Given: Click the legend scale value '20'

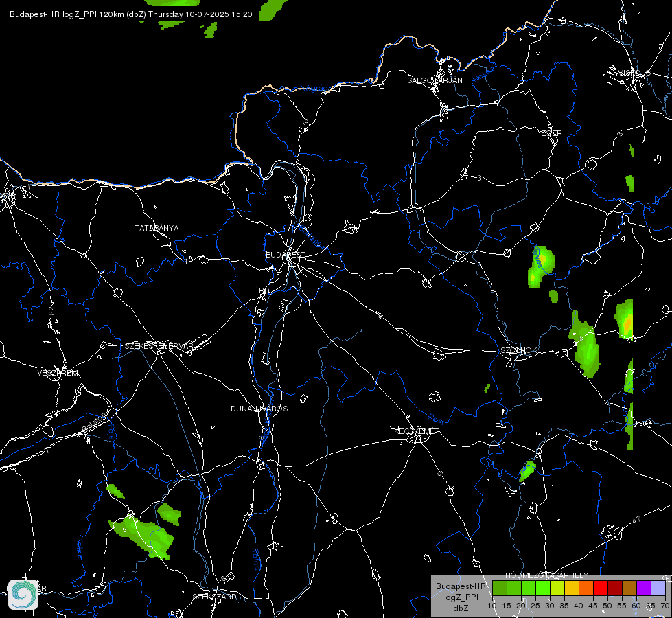Looking at the screenshot, I should pos(521,606).
